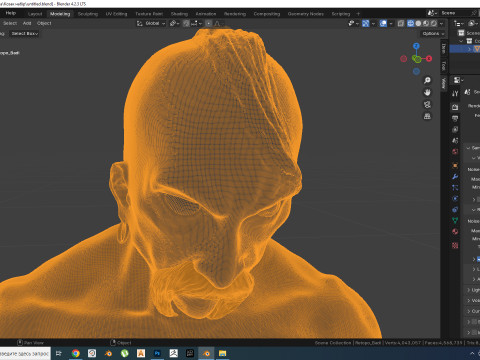Collapse the Collection row in the outliner

pyautogui.click(x=461, y=41)
